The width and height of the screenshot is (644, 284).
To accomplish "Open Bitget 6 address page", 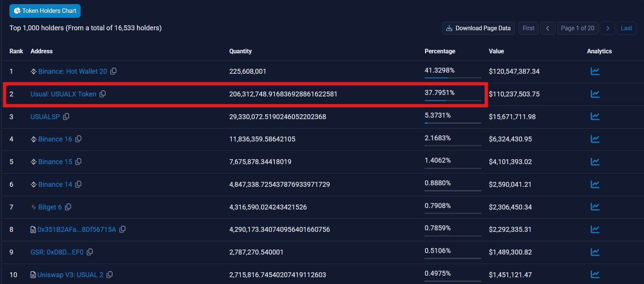I will tap(50, 207).
